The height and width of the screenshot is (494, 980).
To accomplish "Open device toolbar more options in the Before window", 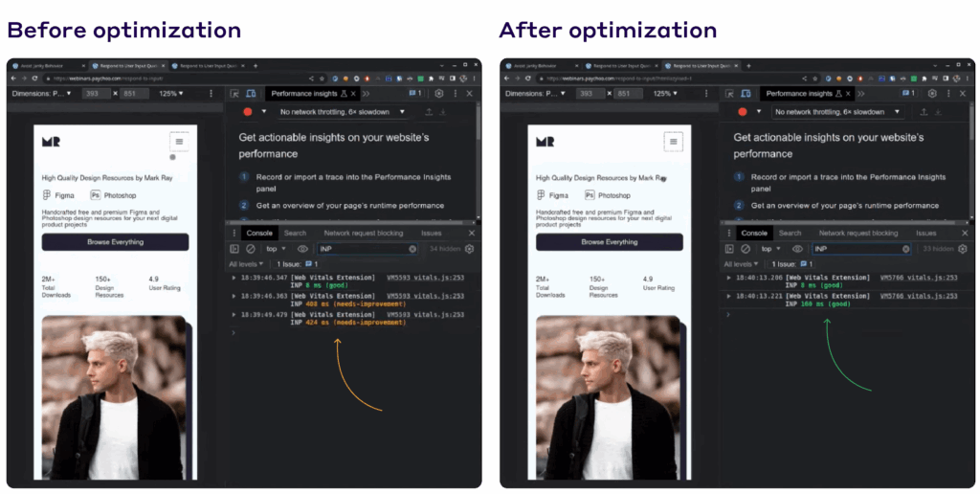I will click(212, 94).
